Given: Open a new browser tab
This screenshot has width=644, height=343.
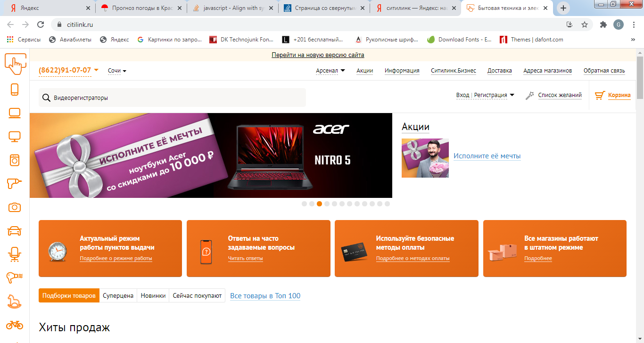Looking at the screenshot, I should [x=563, y=8].
